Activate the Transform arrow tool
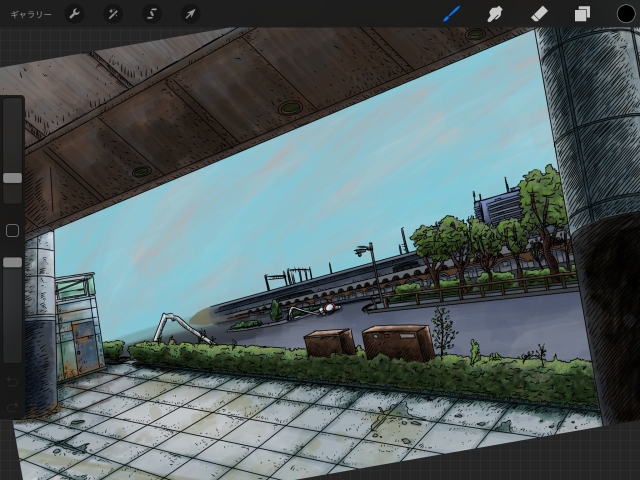The width and height of the screenshot is (640, 480). [x=190, y=14]
